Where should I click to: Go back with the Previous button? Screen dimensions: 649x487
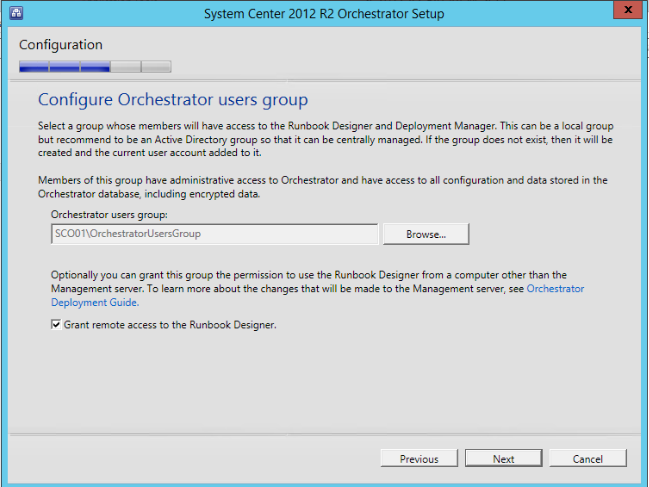point(419,459)
